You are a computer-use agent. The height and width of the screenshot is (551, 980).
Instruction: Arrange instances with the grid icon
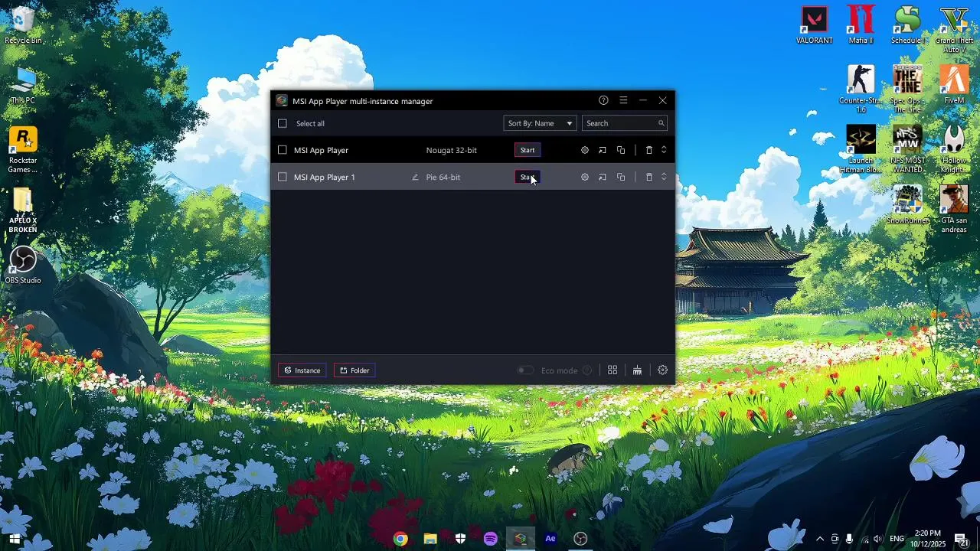coord(612,370)
